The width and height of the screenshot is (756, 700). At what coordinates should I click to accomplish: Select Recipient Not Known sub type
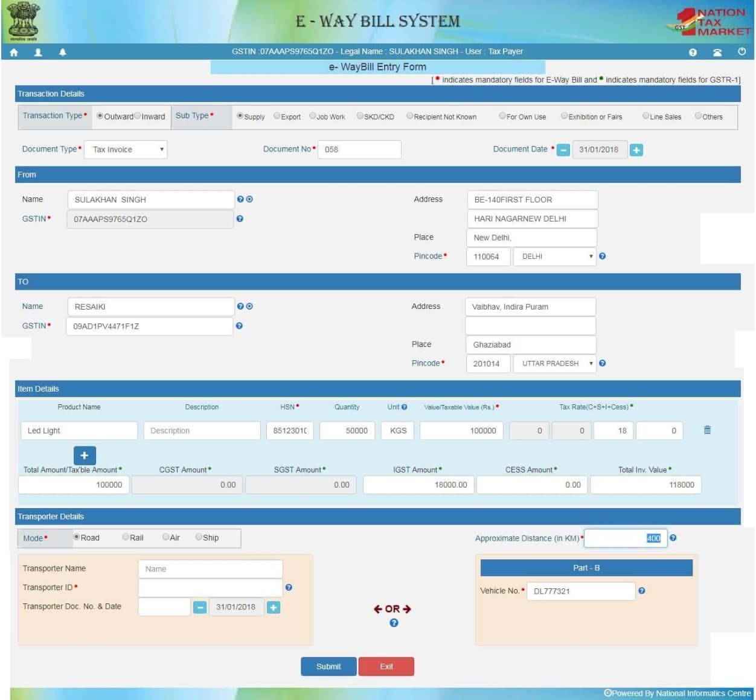tap(410, 116)
